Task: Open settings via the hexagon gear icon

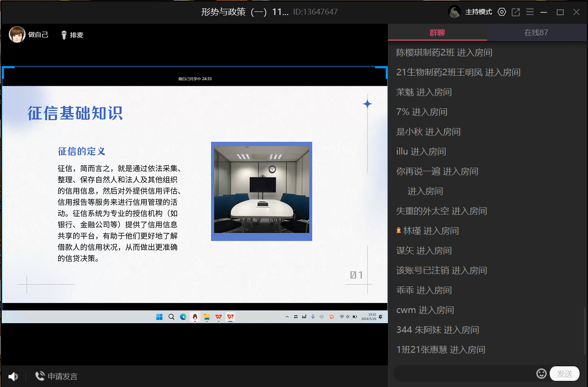Action: coord(502,12)
